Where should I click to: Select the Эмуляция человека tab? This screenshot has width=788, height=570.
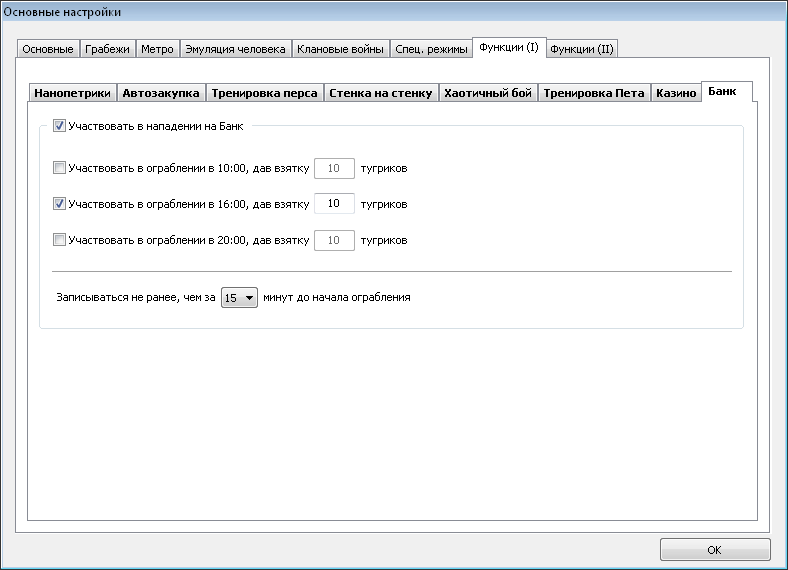click(235, 49)
